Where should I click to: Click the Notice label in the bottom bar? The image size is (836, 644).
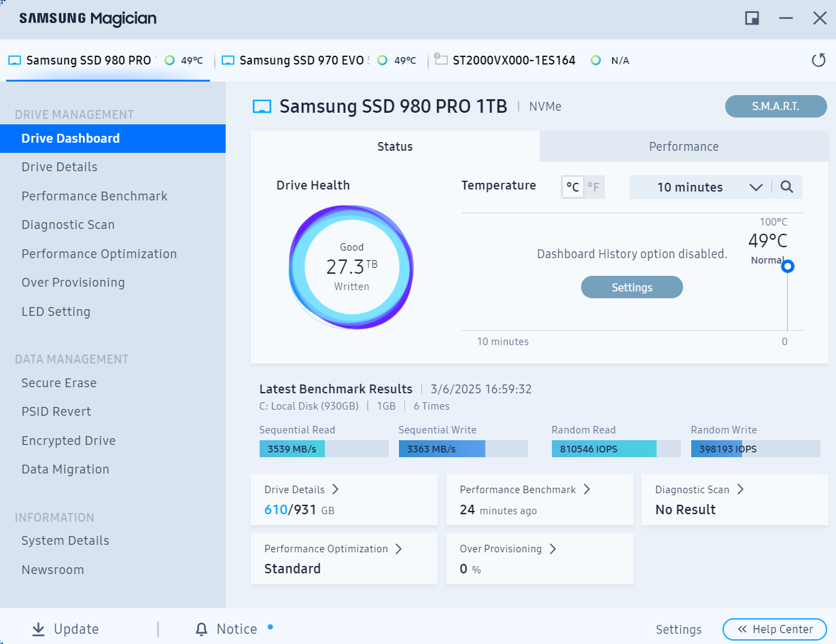237,629
